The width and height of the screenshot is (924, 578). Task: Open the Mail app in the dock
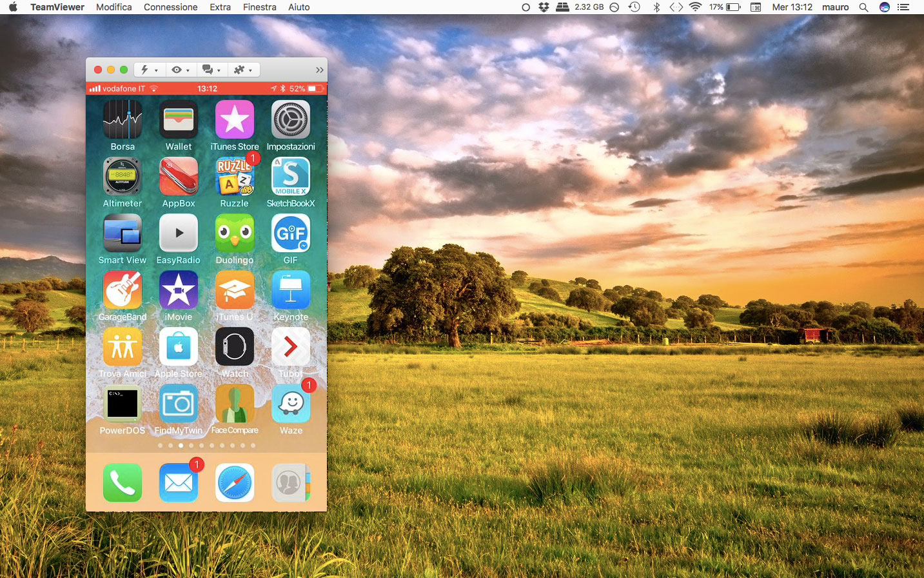[x=179, y=483]
